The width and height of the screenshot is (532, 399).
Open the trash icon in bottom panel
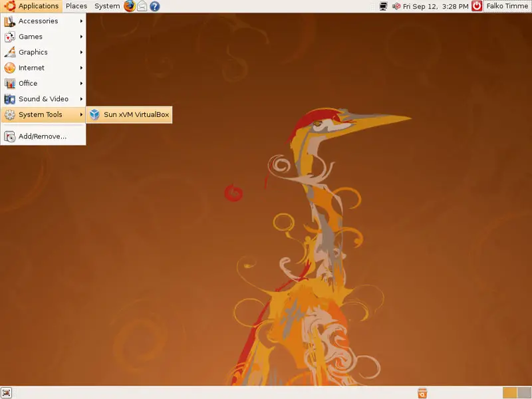[422, 393]
